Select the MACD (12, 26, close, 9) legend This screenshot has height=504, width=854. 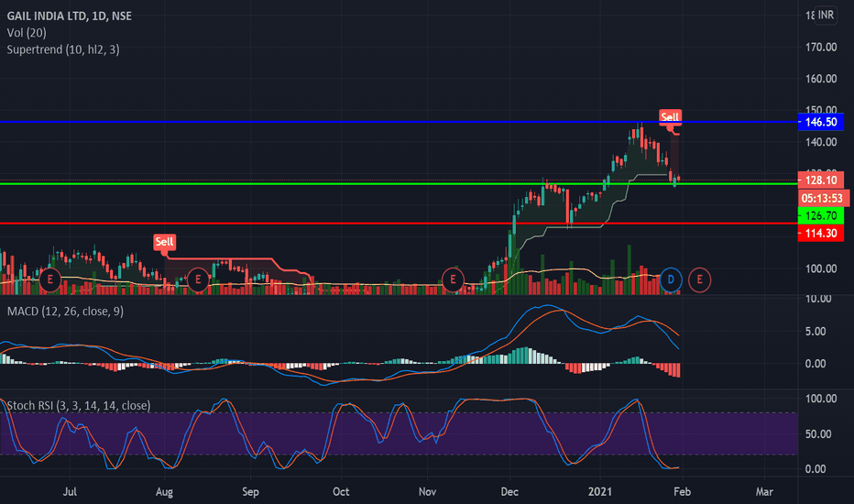tap(65, 312)
